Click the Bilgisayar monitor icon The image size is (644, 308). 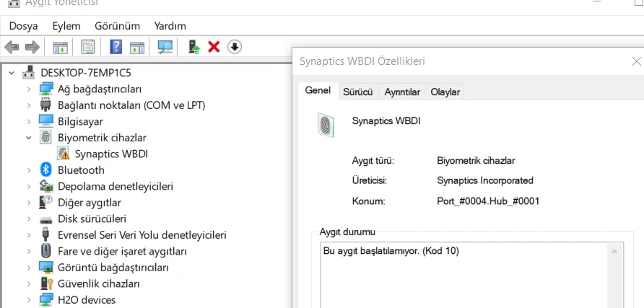tap(46, 121)
